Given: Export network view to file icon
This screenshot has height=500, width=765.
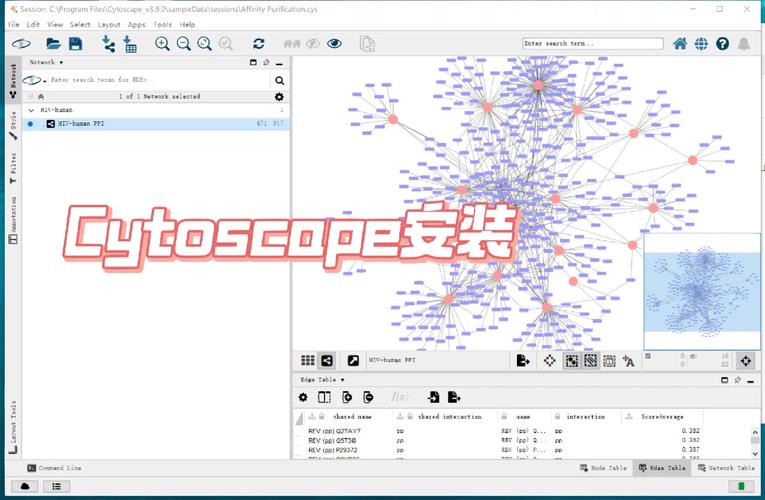Looking at the screenshot, I should pyautogui.click(x=523, y=360).
